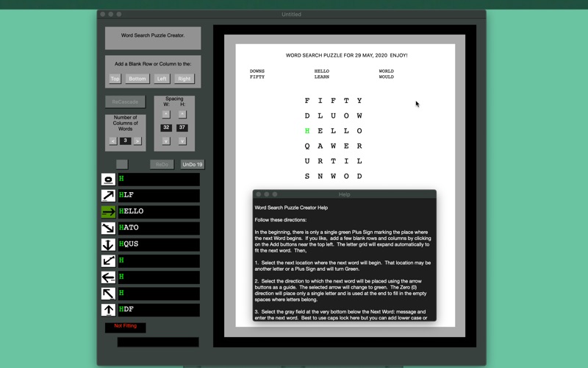
Task: Select the zero single-letter direction icon
Action: [108, 180]
